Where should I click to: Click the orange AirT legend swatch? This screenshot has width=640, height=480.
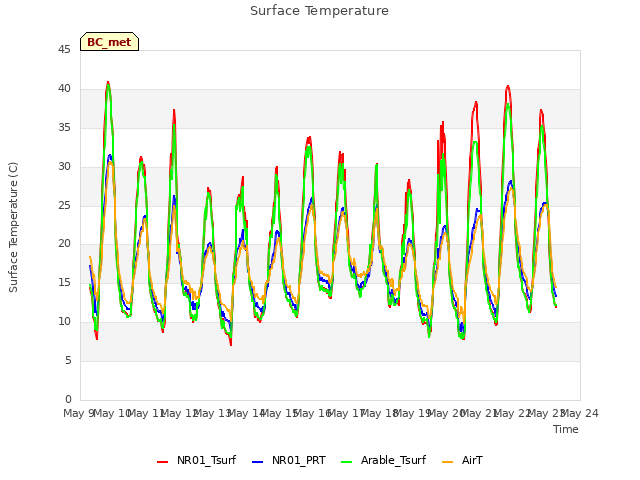[x=447, y=462]
